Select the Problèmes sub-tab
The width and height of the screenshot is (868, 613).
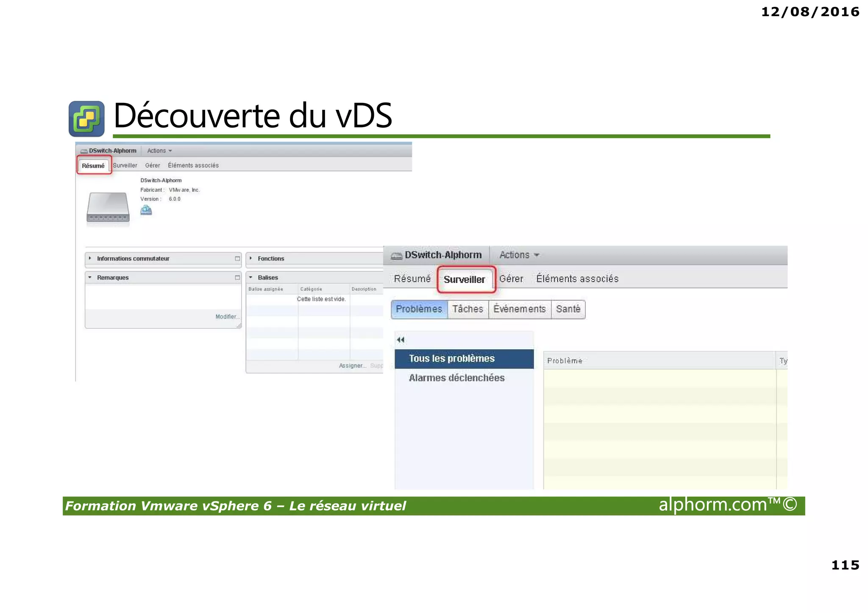tap(419, 309)
